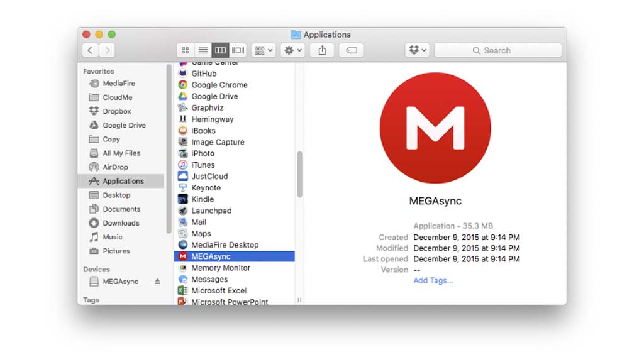Open the Dropbox toolbar dropdown
This screenshot has width=644, height=362.
click(418, 50)
